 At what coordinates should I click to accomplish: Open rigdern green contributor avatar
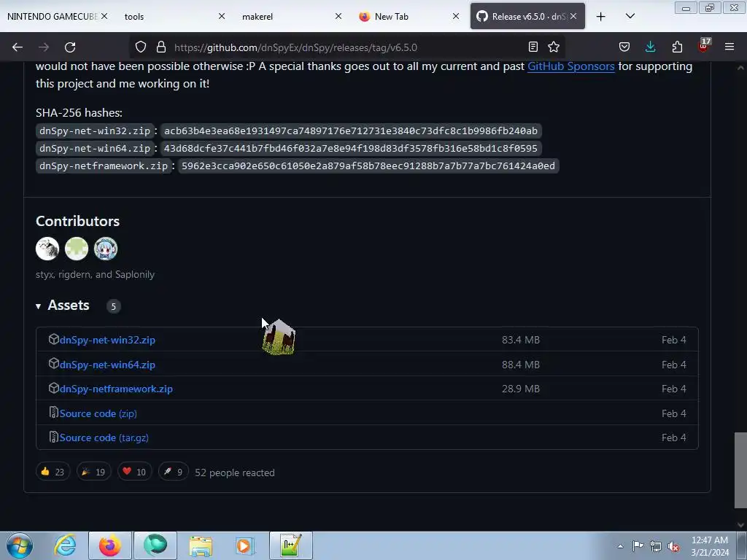point(76,249)
